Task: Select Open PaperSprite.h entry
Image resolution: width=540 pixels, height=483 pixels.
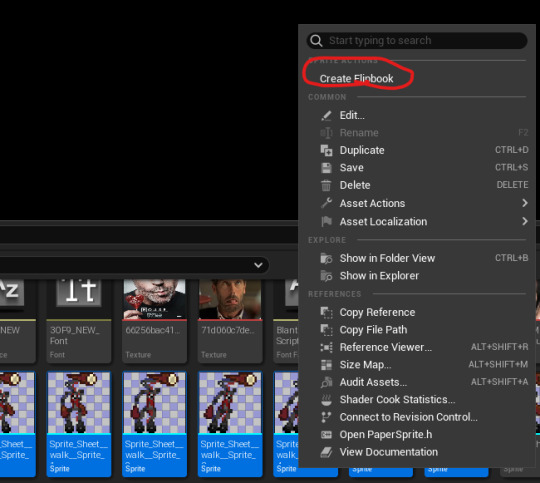Action: tap(386, 435)
